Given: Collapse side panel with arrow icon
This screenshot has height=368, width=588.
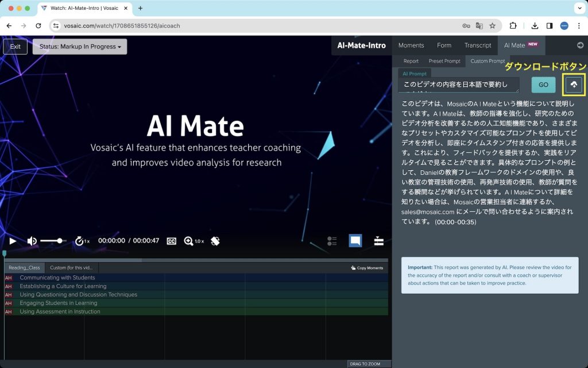Looking at the screenshot, I should coord(580,45).
